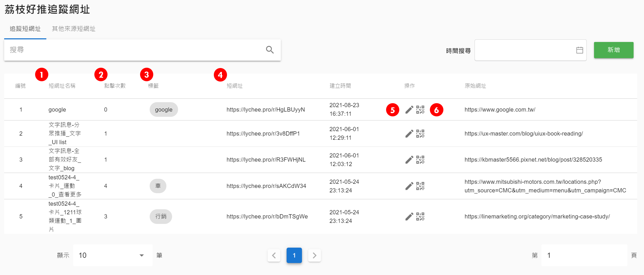Screen dimensions: 644x275
Task: Click the 行銷 tag chip
Action: point(161,216)
